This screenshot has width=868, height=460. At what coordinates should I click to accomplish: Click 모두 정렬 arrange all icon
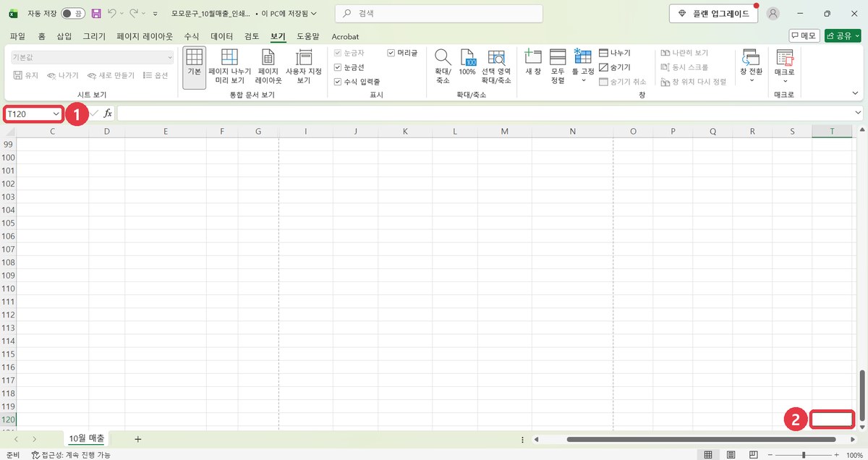click(x=557, y=67)
